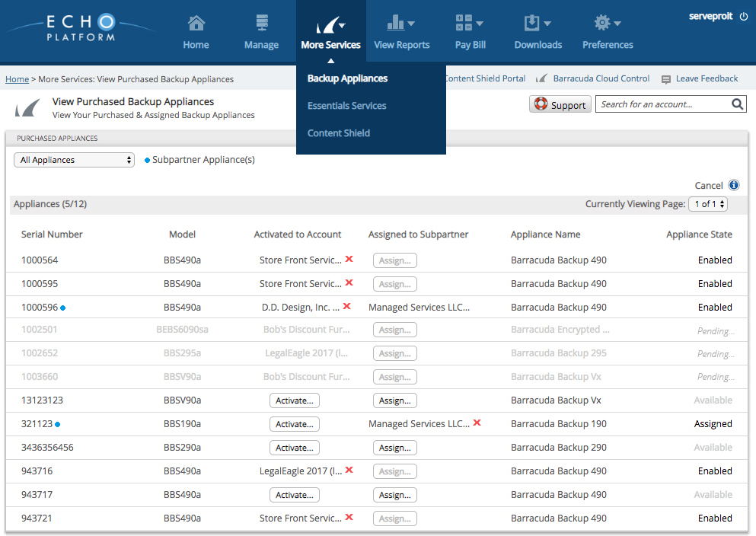Click blue subpartner dot beside 321123
The width and height of the screenshot is (756, 536).
coord(57,425)
